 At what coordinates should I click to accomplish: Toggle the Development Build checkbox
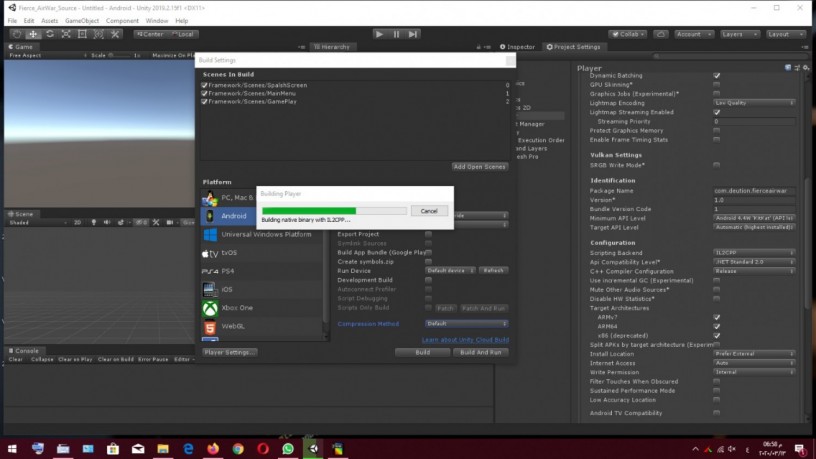pos(428,280)
